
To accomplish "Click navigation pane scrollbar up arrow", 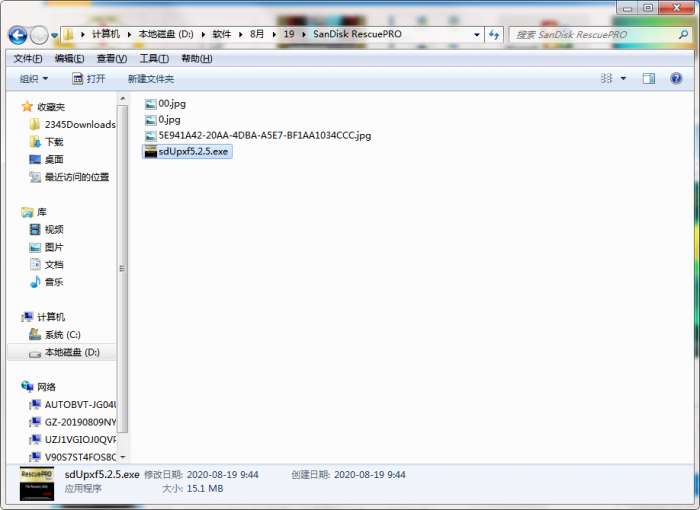I will click(x=123, y=98).
